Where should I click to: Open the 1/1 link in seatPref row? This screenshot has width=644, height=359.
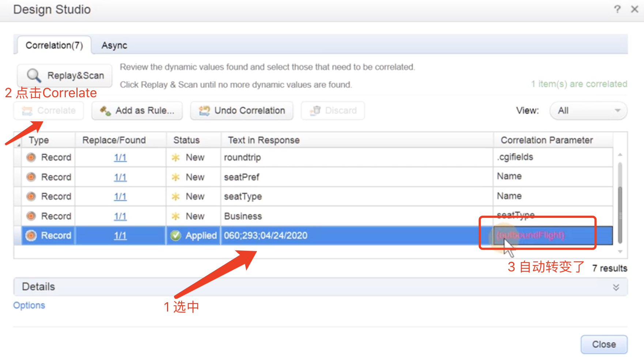click(x=120, y=177)
